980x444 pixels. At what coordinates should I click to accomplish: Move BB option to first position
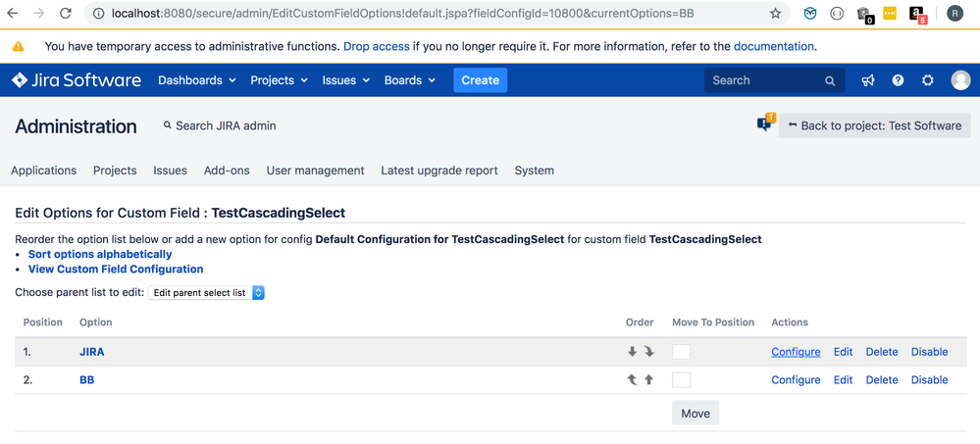click(x=632, y=379)
